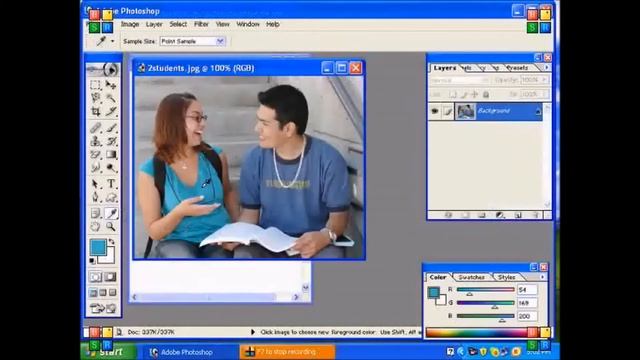Select the History Brush tool
This screenshot has width=640, height=360.
[111, 141]
